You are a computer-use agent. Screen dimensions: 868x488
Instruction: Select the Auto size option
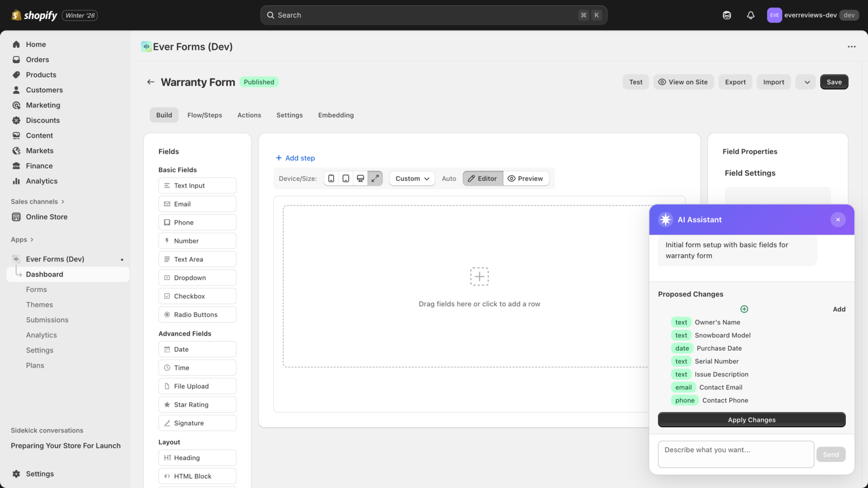coord(448,178)
